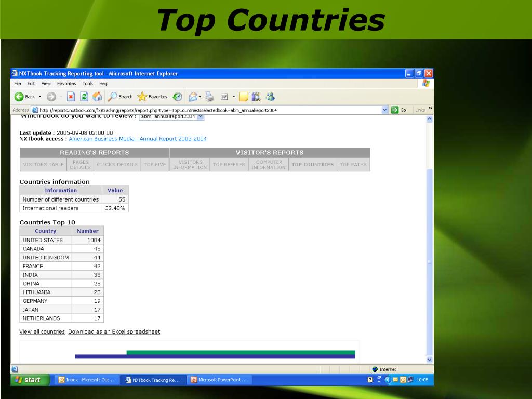Open the Search magnifier button
The height and width of the screenshot is (399, 532).
[x=120, y=97]
